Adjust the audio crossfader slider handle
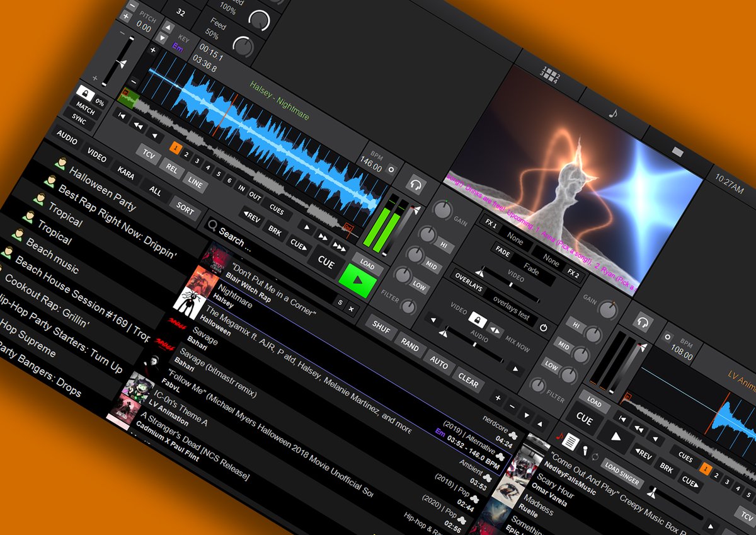756x535 pixels. point(444,332)
